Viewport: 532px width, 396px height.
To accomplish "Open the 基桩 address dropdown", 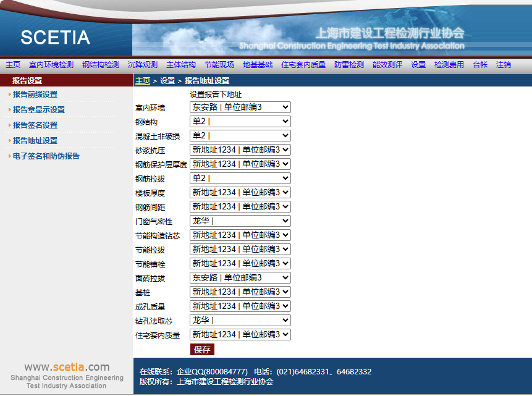I will (240, 292).
